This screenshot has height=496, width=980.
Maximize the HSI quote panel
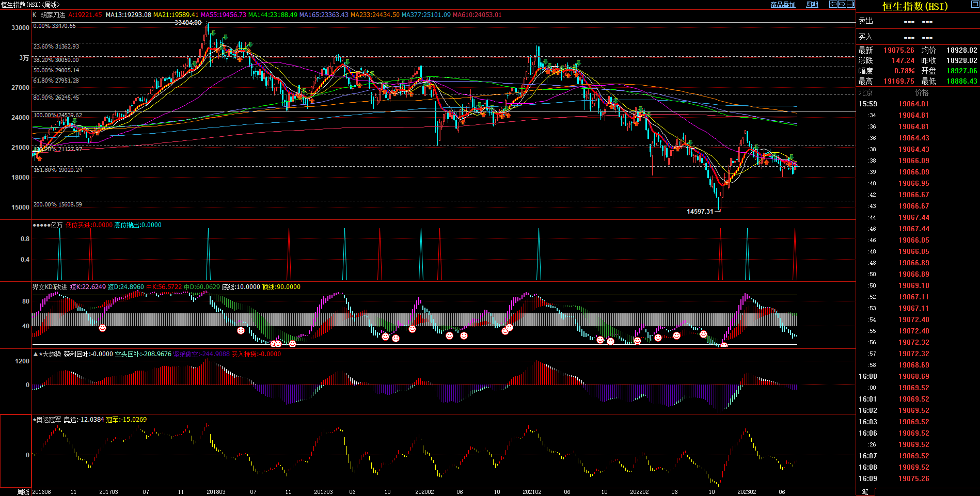(x=975, y=5)
